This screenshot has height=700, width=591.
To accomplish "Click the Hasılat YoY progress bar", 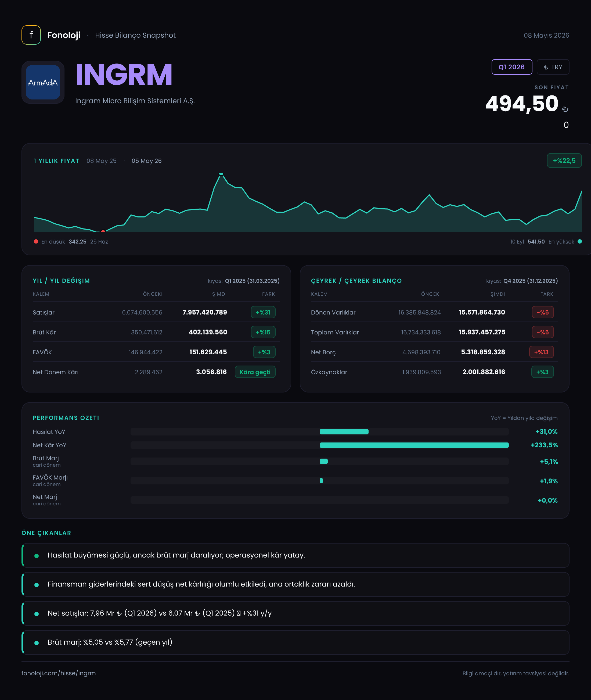I will pyautogui.click(x=320, y=432).
